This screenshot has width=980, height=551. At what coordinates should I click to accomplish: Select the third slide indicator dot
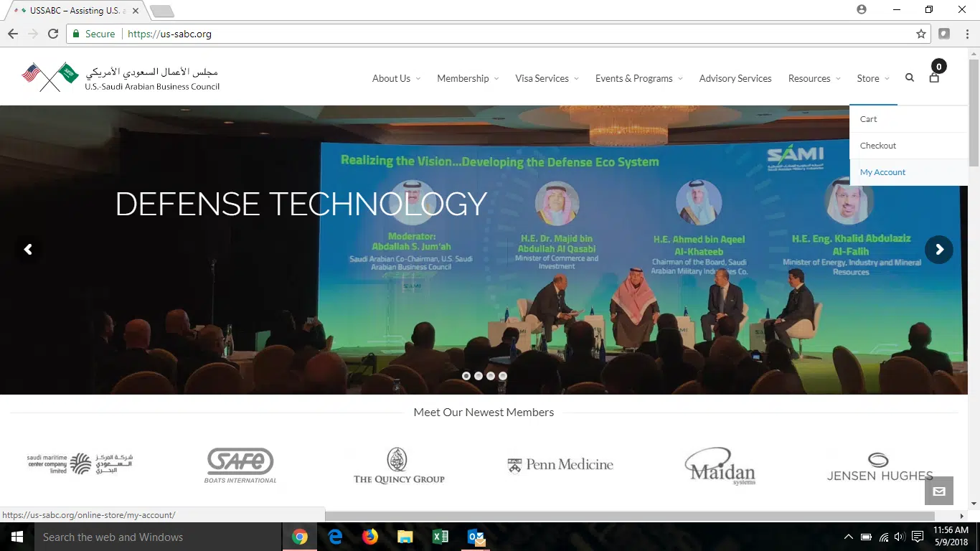click(x=491, y=376)
